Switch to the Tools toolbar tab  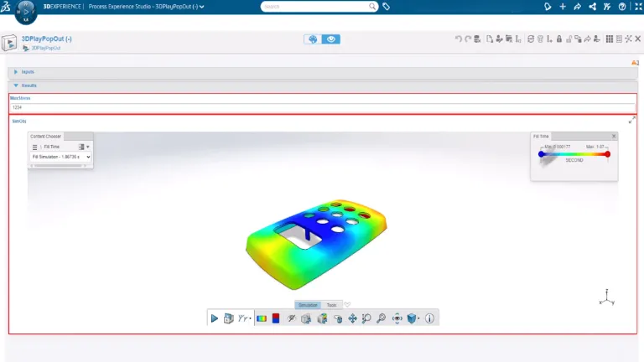tap(331, 305)
